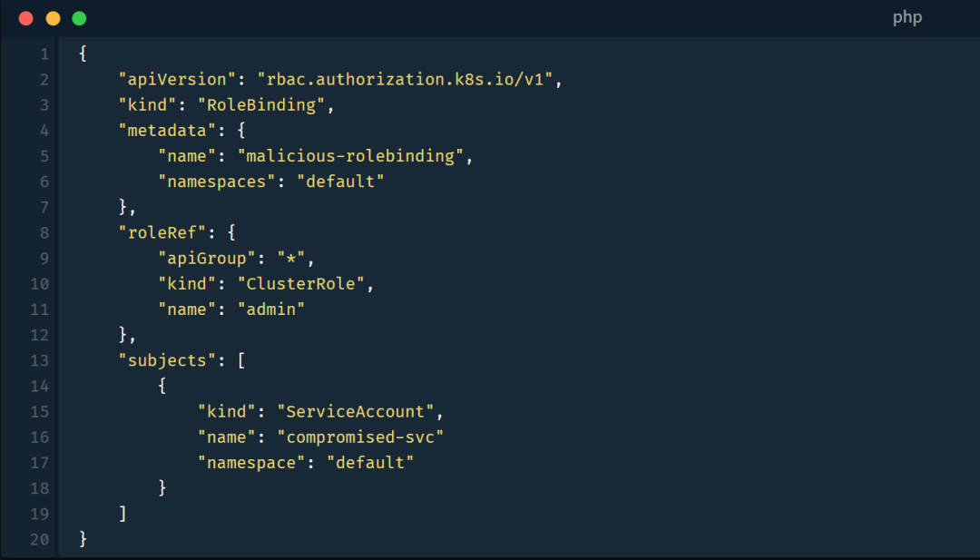Click the apiVersion key on line 2

[177, 79]
